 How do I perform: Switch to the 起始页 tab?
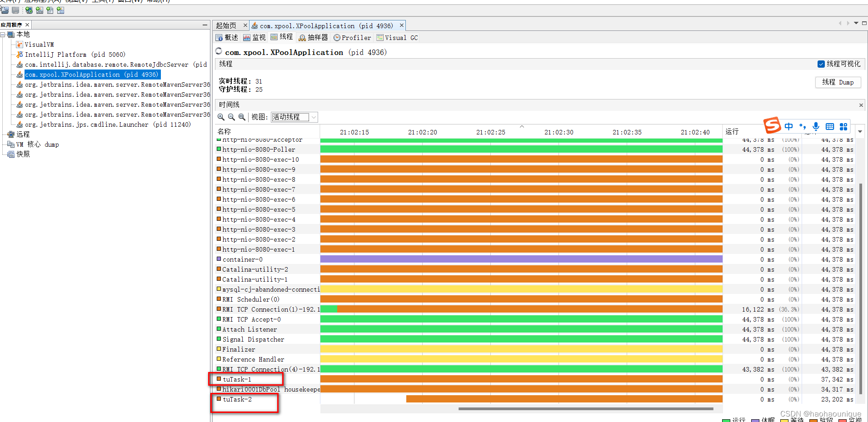[x=226, y=25]
